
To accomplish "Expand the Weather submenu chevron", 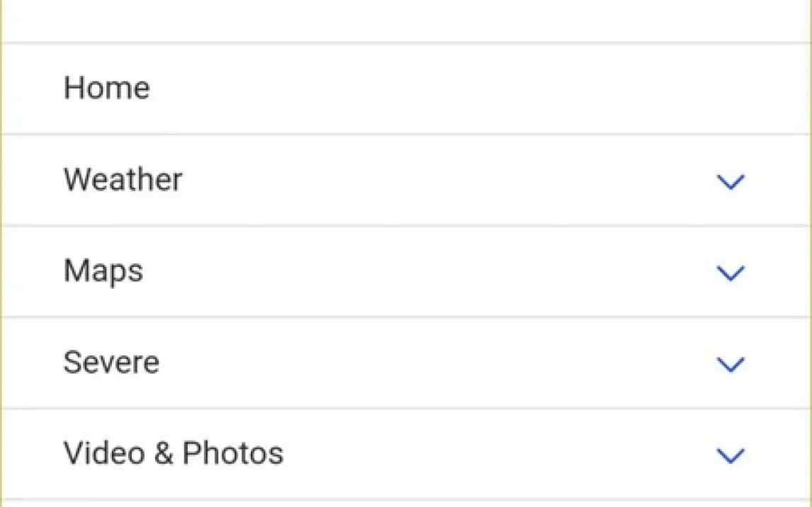I will click(x=730, y=182).
